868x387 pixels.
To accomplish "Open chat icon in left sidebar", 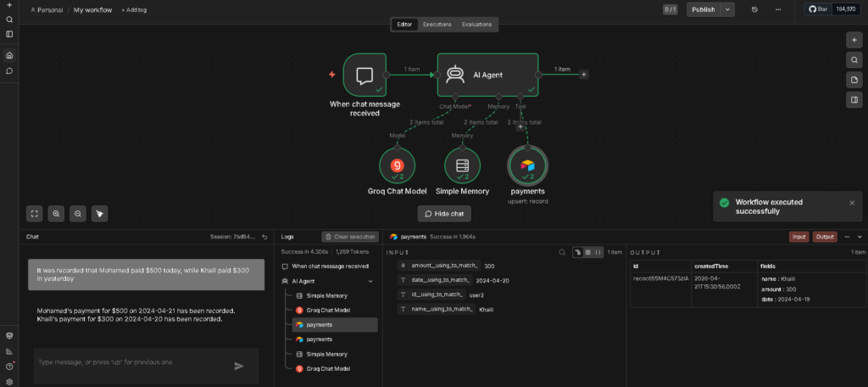I will pyautogui.click(x=8, y=71).
